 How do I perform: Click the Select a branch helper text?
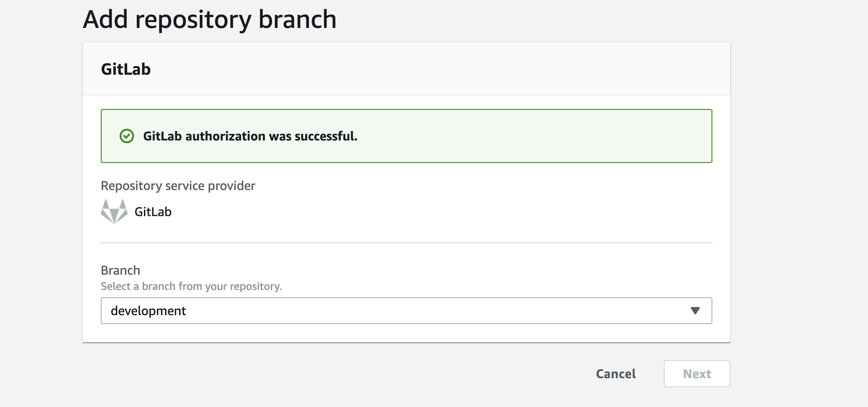coord(192,286)
